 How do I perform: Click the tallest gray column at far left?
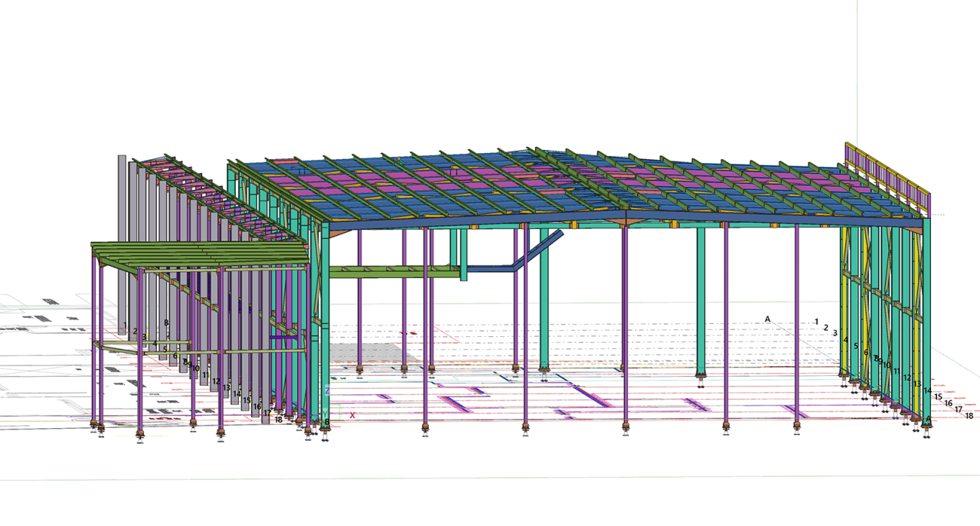tap(122, 230)
